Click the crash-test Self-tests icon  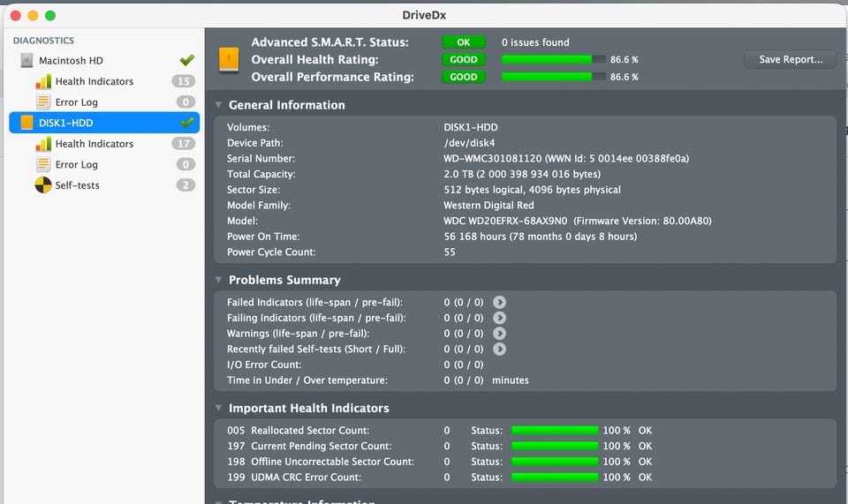click(43, 185)
